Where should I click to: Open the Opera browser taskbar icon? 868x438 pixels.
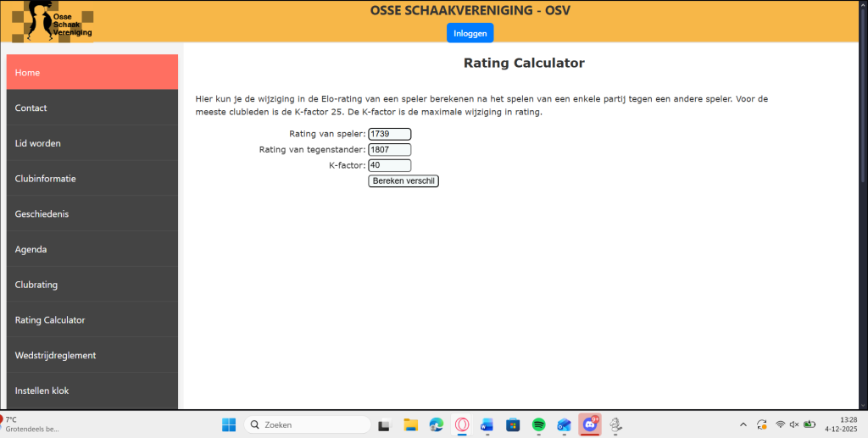[462, 424]
